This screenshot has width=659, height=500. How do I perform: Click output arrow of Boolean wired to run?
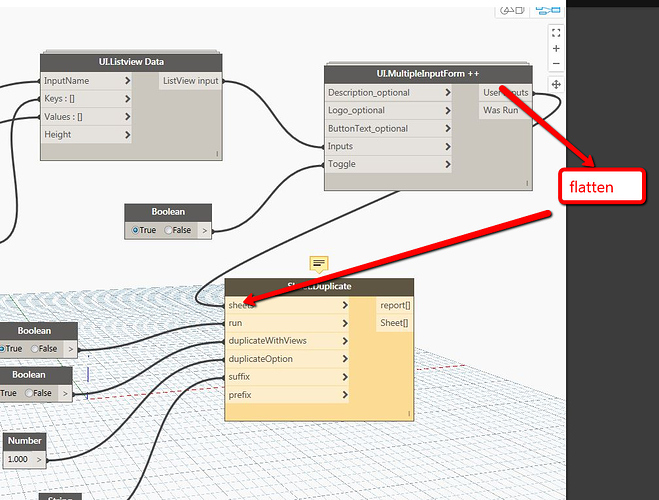pyautogui.click(x=70, y=349)
